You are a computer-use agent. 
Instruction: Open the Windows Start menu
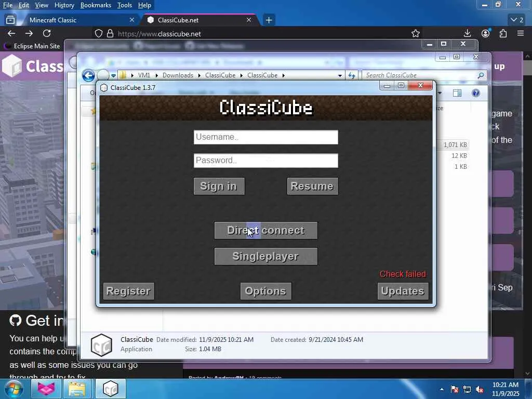[14, 389]
